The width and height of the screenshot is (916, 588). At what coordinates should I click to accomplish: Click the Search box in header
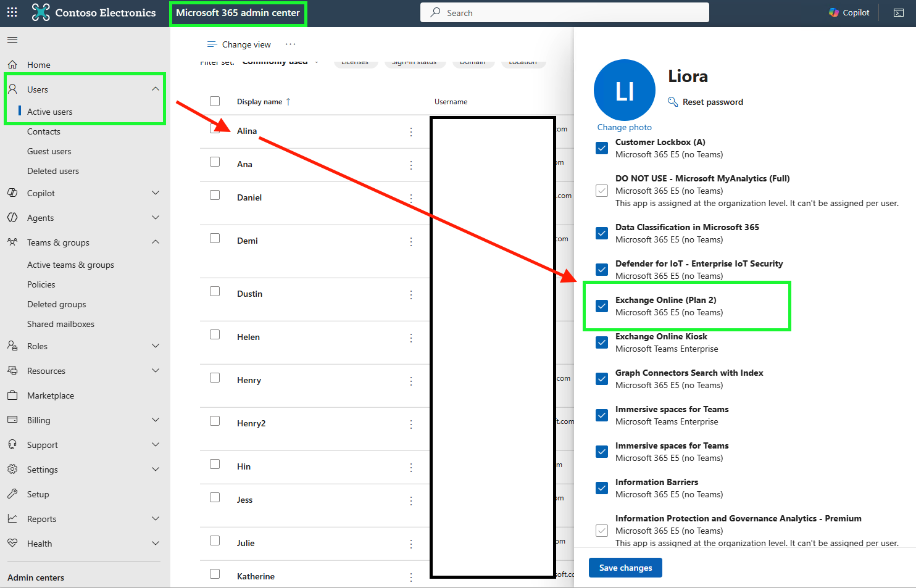(x=564, y=12)
